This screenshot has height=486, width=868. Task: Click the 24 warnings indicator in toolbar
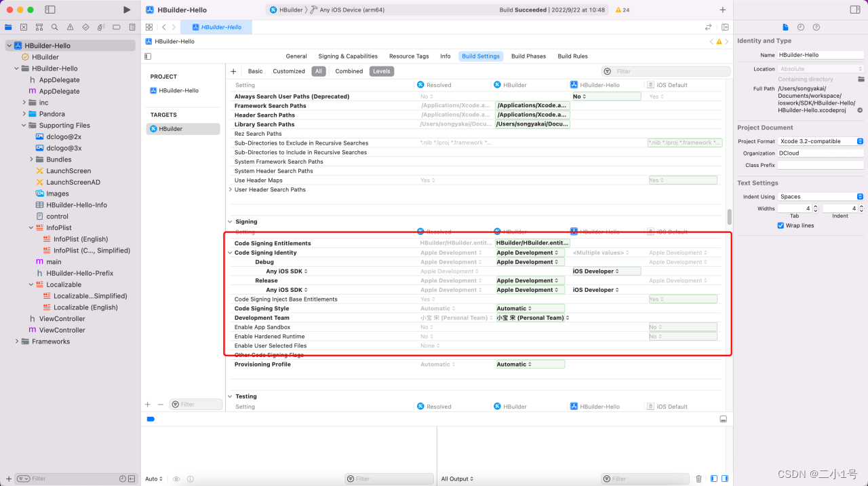tap(622, 10)
